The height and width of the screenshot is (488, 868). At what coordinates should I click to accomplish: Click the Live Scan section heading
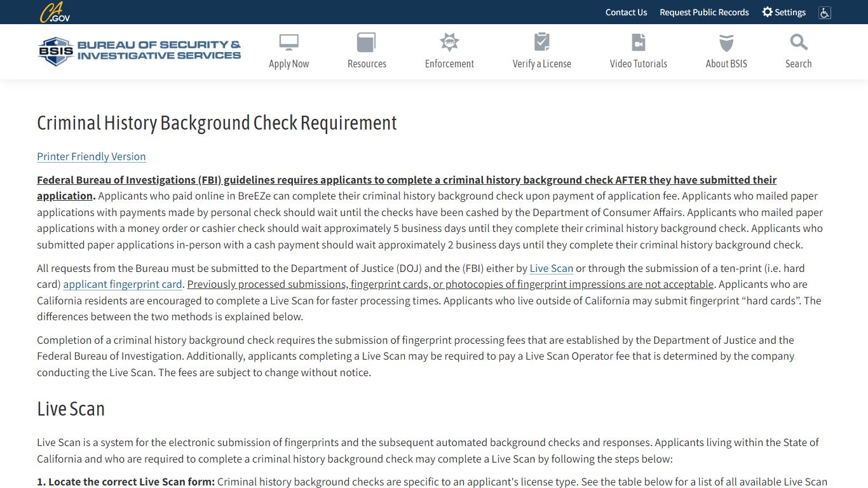(71, 409)
